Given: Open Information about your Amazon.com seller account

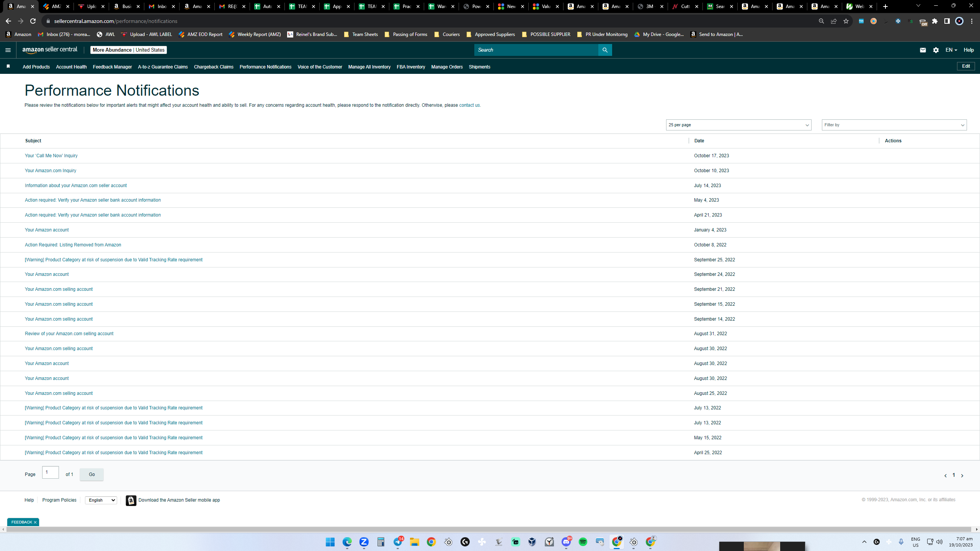Looking at the screenshot, I should pyautogui.click(x=76, y=186).
